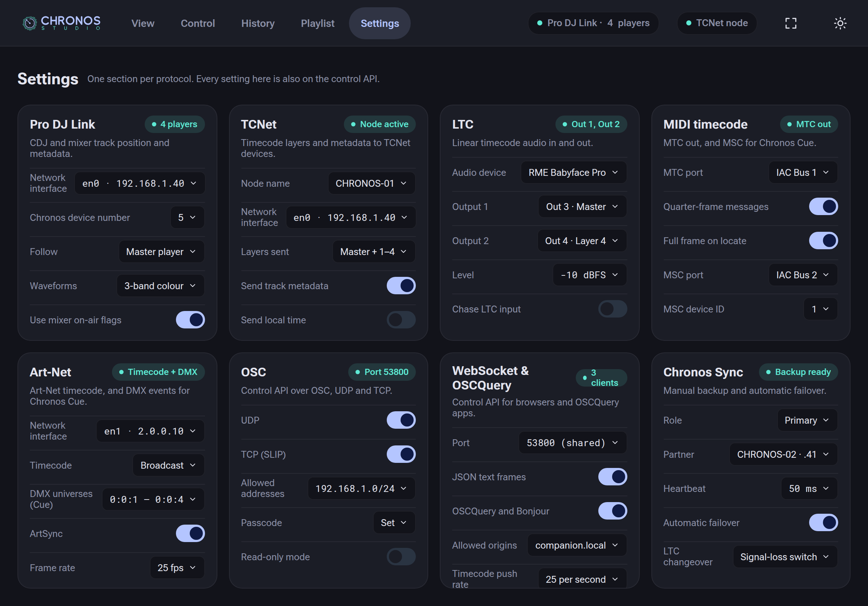
Task: Disable OSCQuery and Bonjour
Action: [x=612, y=511]
